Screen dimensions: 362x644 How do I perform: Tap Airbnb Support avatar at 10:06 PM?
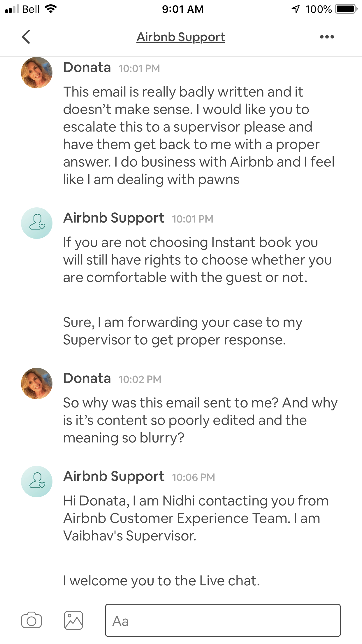tap(37, 482)
